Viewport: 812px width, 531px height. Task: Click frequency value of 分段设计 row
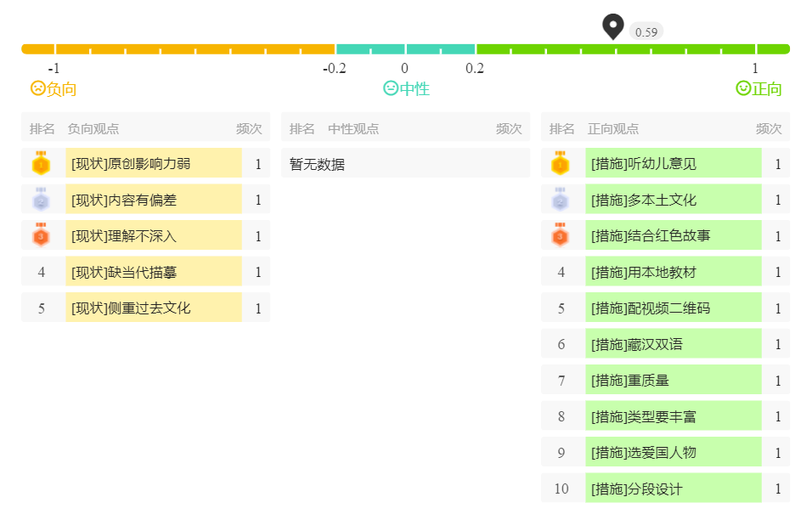coord(778,489)
